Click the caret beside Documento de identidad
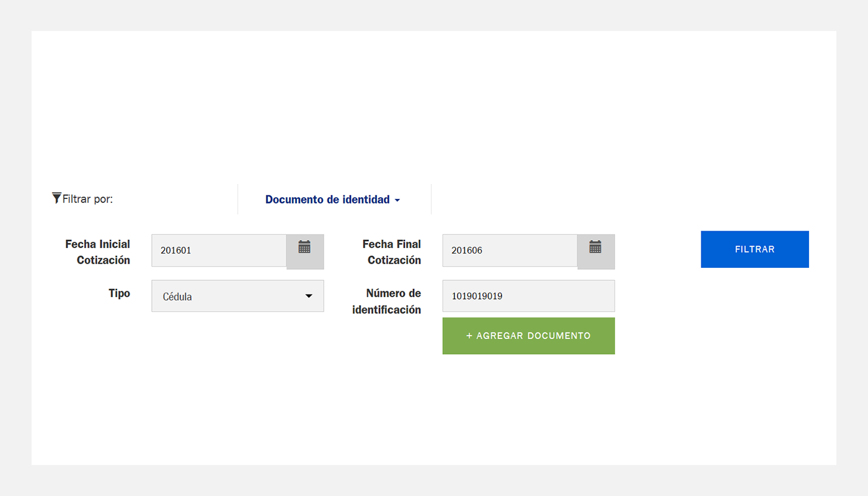868x496 pixels. click(x=397, y=200)
